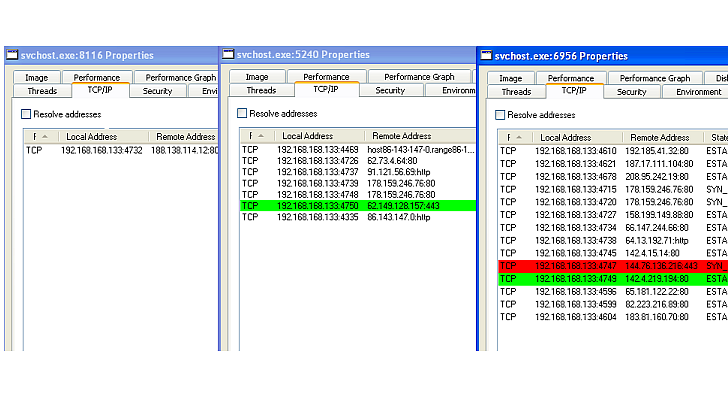Image resolution: width=728 pixels, height=400 pixels.
Task: Click the svchost.exe:5240 window title icon
Action: click(x=229, y=54)
